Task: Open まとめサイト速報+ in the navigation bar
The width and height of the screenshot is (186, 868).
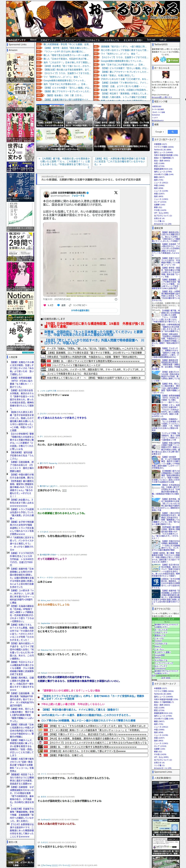Action: [133, 40]
